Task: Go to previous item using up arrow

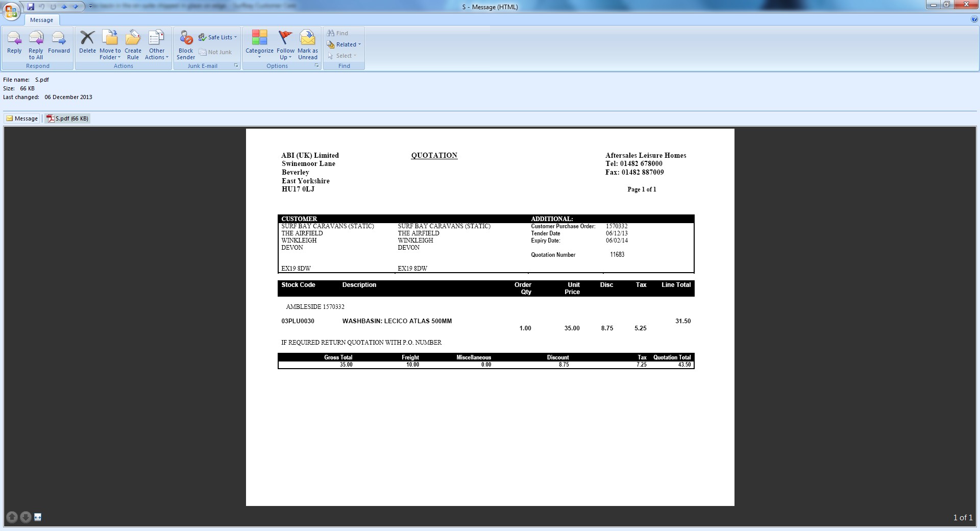Action: pyautogui.click(x=64, y=7)
